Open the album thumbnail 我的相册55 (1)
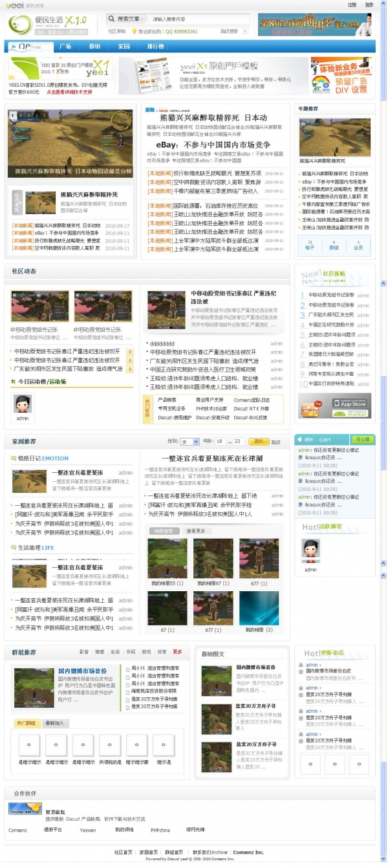 167,559
